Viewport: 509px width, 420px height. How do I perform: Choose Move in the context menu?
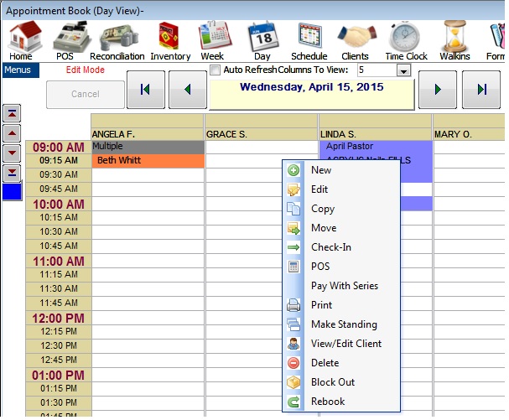pyautogui.click(x=341, y=228)
